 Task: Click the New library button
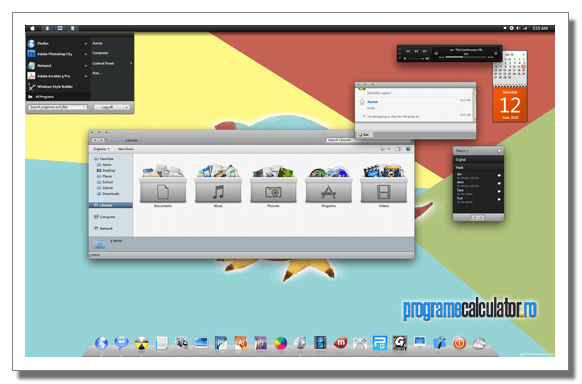[x=126, y=149]
